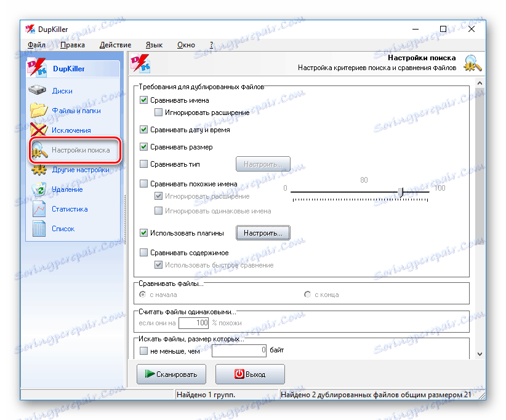Click the Выход button

(250, 374)
